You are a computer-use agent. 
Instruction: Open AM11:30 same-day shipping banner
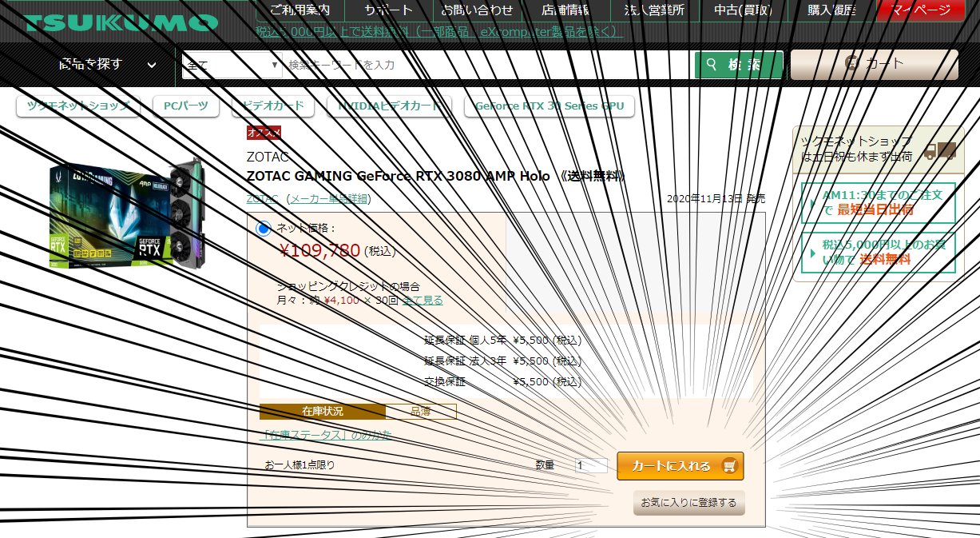pyautogui.click(x=879, y=202)
